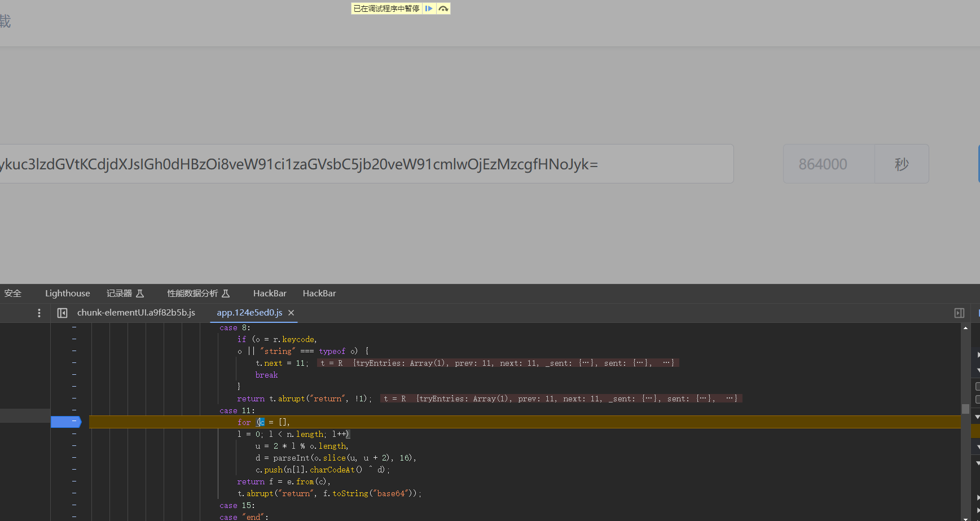The image size is (980, 521).
Task: Click the '"string" === typeof o' code line
Action: [x=302, y=351]
